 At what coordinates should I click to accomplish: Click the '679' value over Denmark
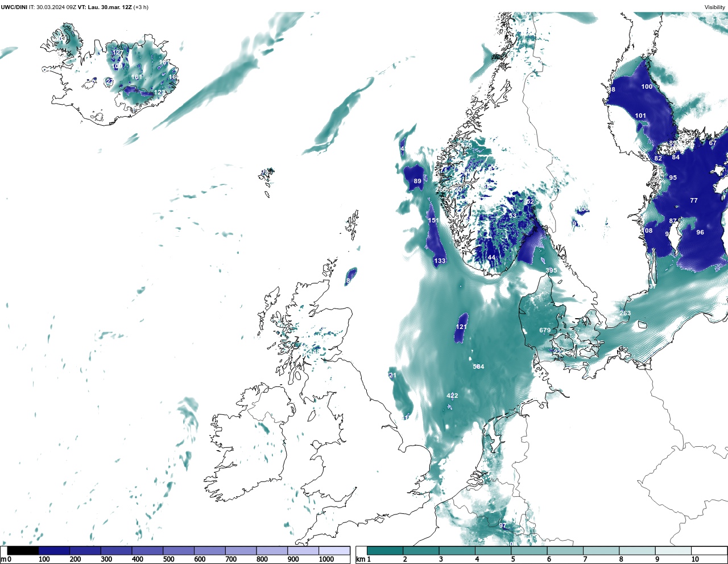[545, 330]
